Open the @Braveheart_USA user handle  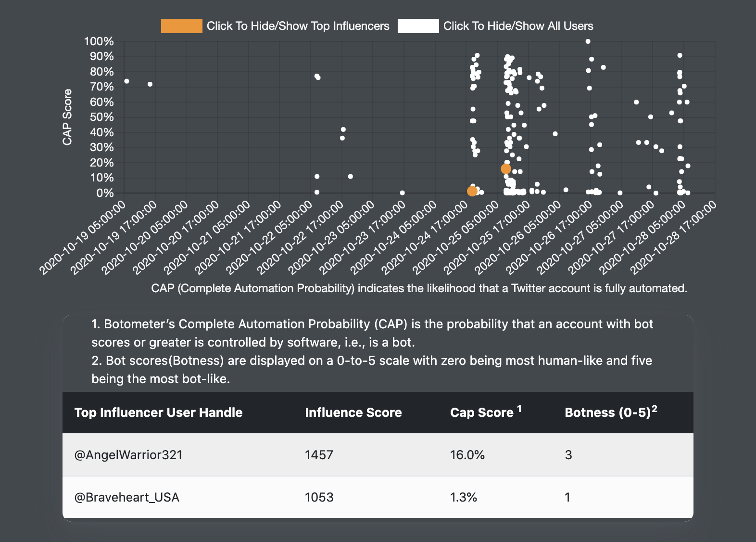(x=127, y=497)
